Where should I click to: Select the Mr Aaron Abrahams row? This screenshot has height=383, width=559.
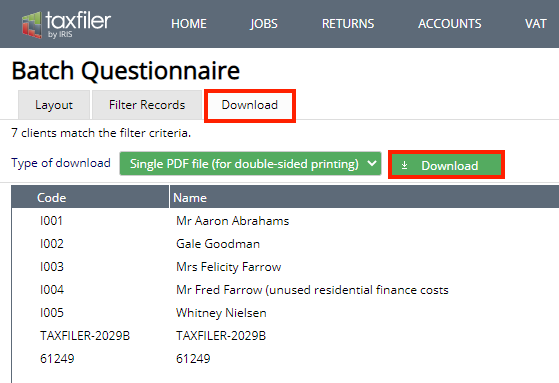click(x=285, y=221)
